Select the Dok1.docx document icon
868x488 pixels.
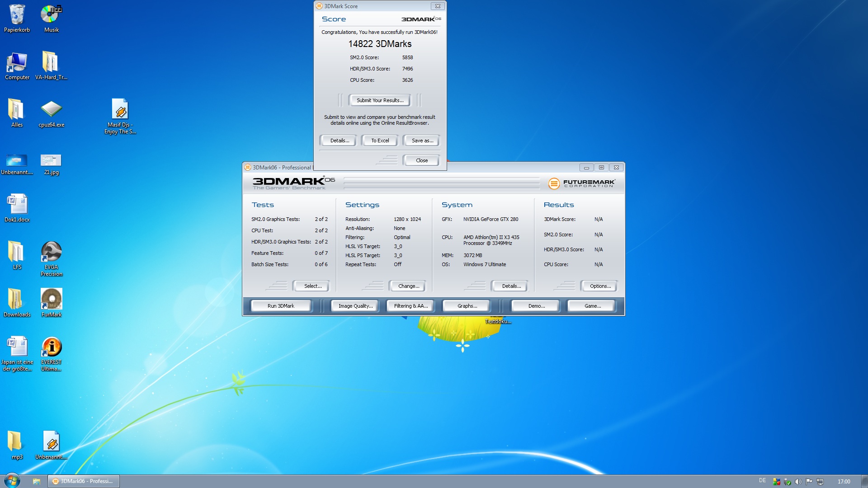[x=17, y=208]
